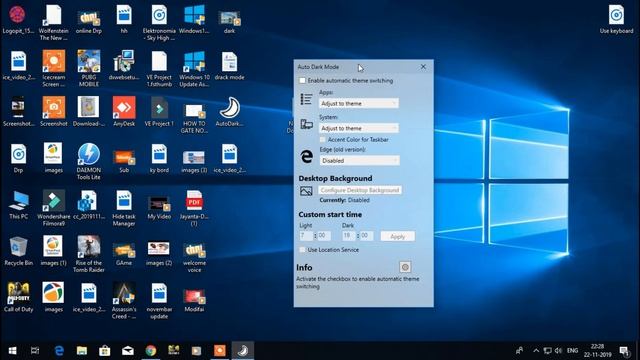Open Google Chrome from the taskbar
Viewport: 640px width, 360px height.
[151, 351]
